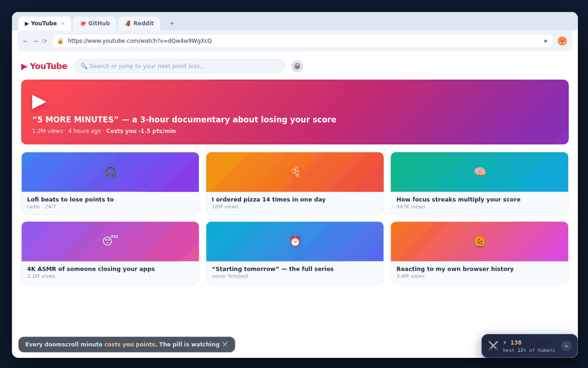Open the melting face video thumbnail
Image resolution: width=588 pixels, height=368 pixels.
click(x=479, y=242)
